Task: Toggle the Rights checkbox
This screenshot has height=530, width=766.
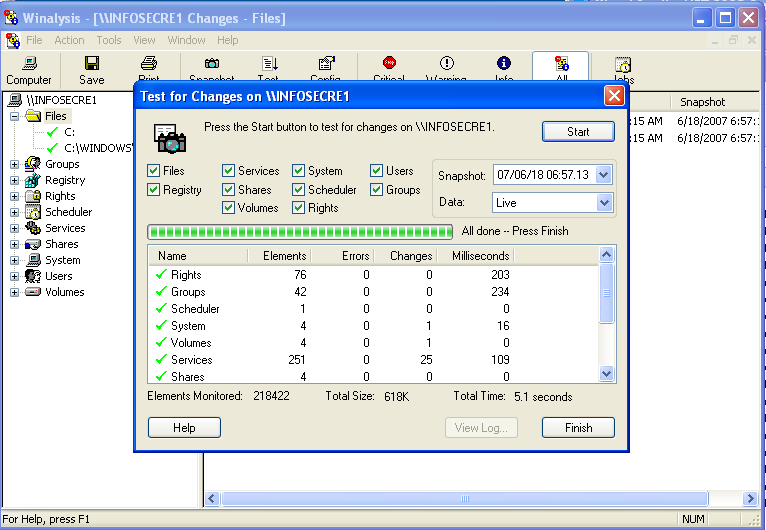Action: [x=298, y=208]
